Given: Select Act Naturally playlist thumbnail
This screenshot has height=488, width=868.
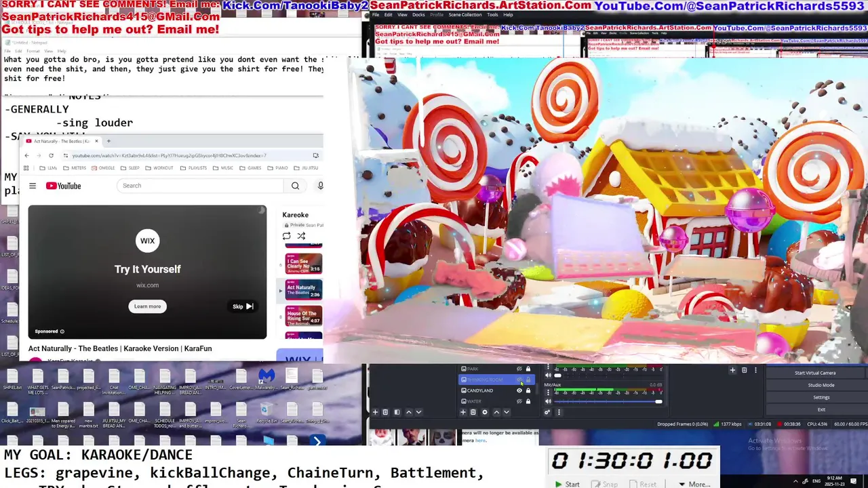Looking at the screenshot, I should 303,289.
